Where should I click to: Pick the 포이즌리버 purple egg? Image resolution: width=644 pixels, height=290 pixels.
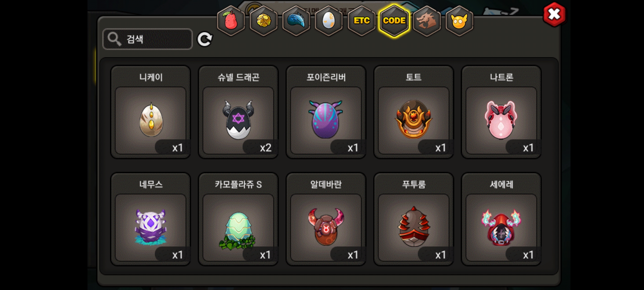click(x=326, y=112)
